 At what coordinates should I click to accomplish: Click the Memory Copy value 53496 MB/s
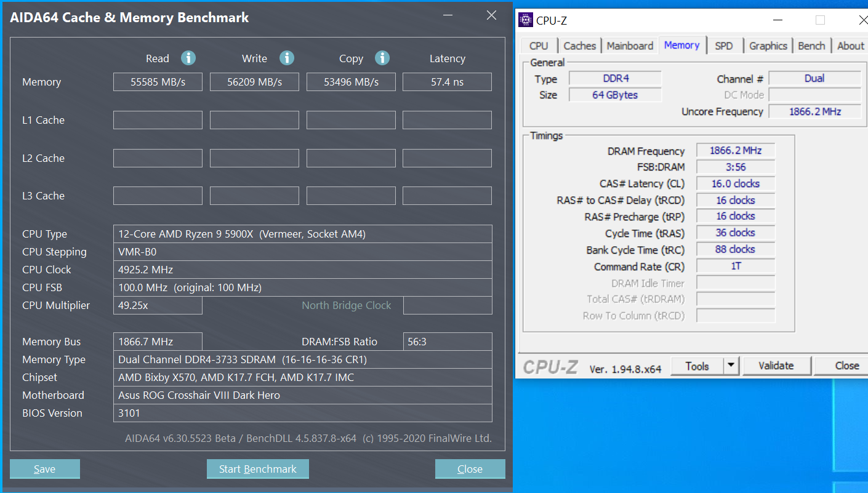point(351,82)
